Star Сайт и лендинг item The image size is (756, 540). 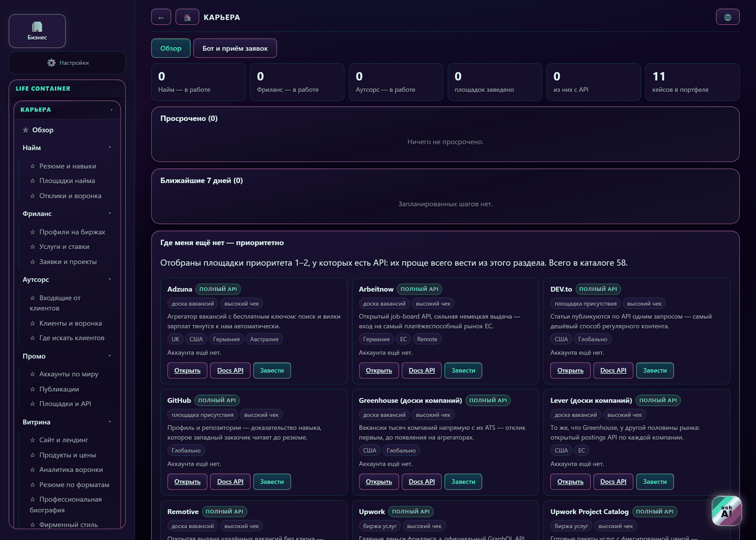tap(33, 440)
